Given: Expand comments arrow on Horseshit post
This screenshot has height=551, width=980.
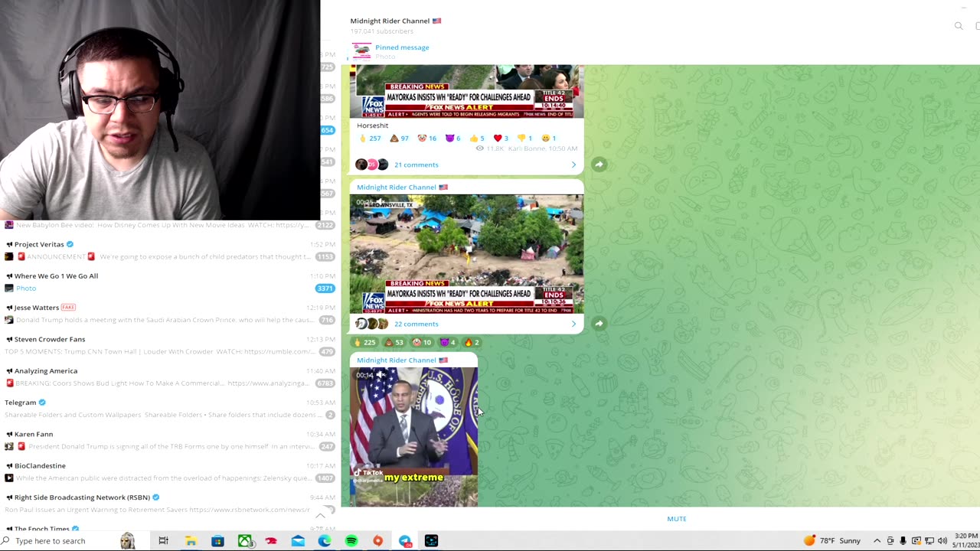Looking at the screenshot, I should coord(573,165).
